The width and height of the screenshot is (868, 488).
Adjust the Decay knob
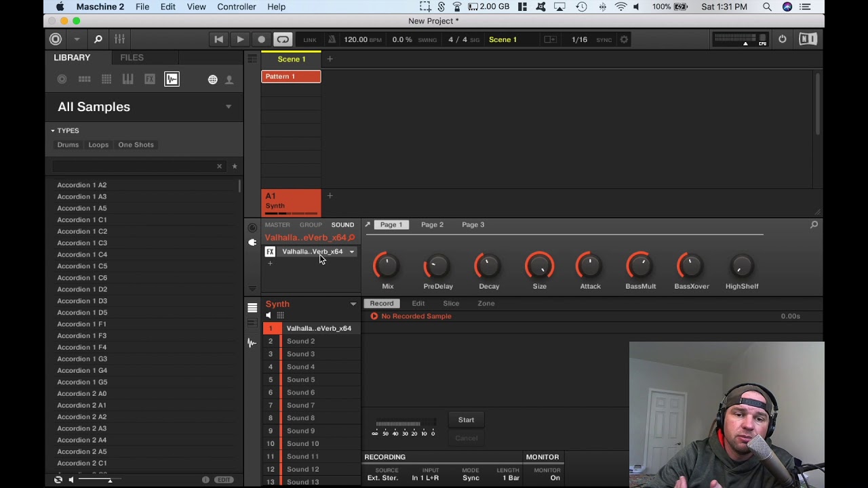click(x=488, y=266)
